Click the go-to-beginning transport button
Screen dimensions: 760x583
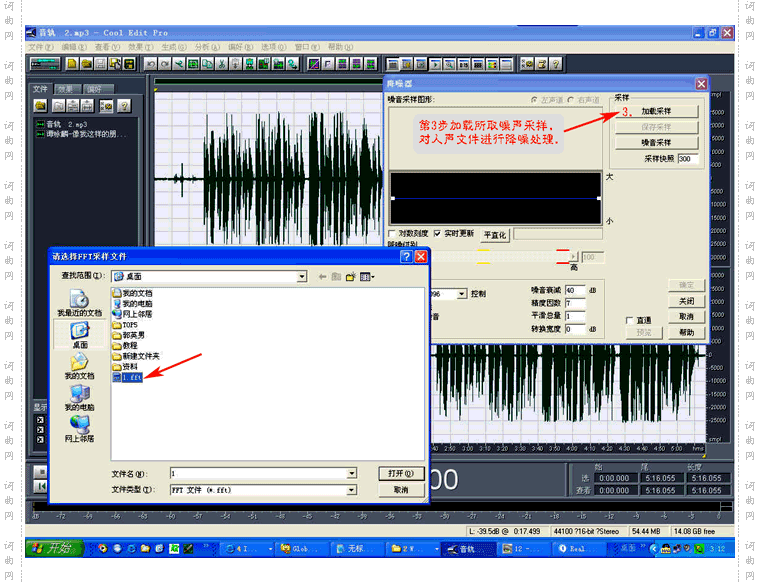pyautogui.click(x=41, y=486)
